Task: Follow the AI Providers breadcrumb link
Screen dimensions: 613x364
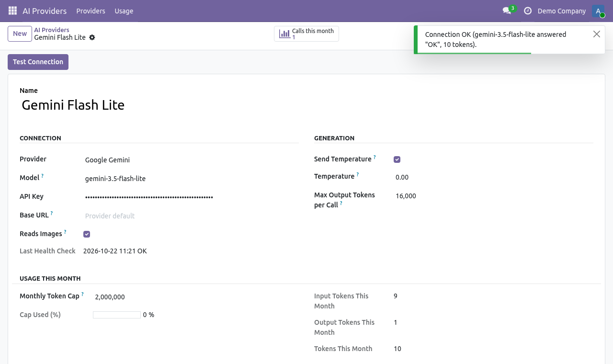Action: pos(52,30)
